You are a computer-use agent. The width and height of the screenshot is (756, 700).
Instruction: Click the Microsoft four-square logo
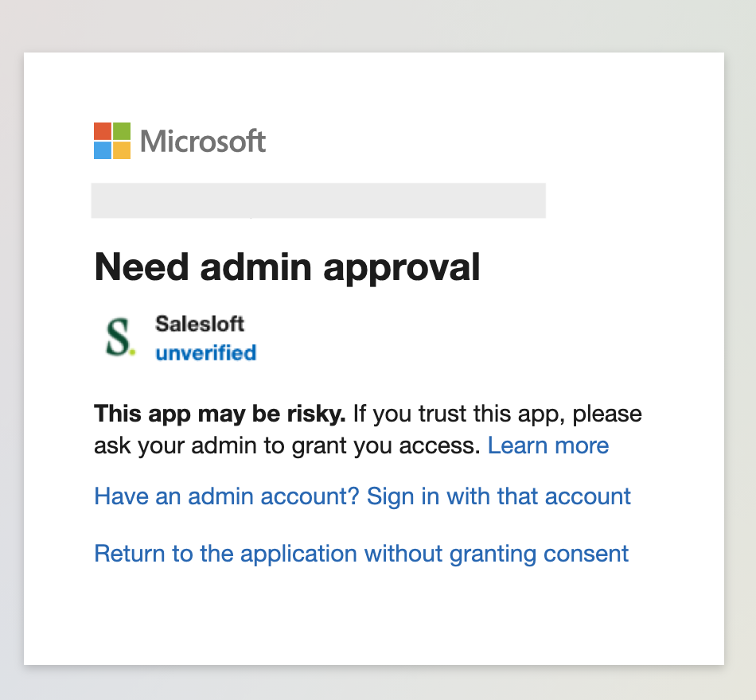tap(112, 141)
